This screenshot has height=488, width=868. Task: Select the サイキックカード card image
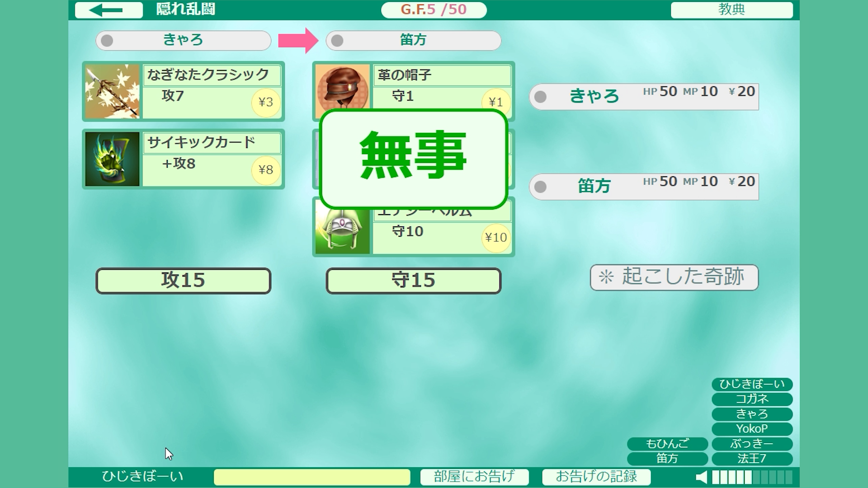coord(112,159)
